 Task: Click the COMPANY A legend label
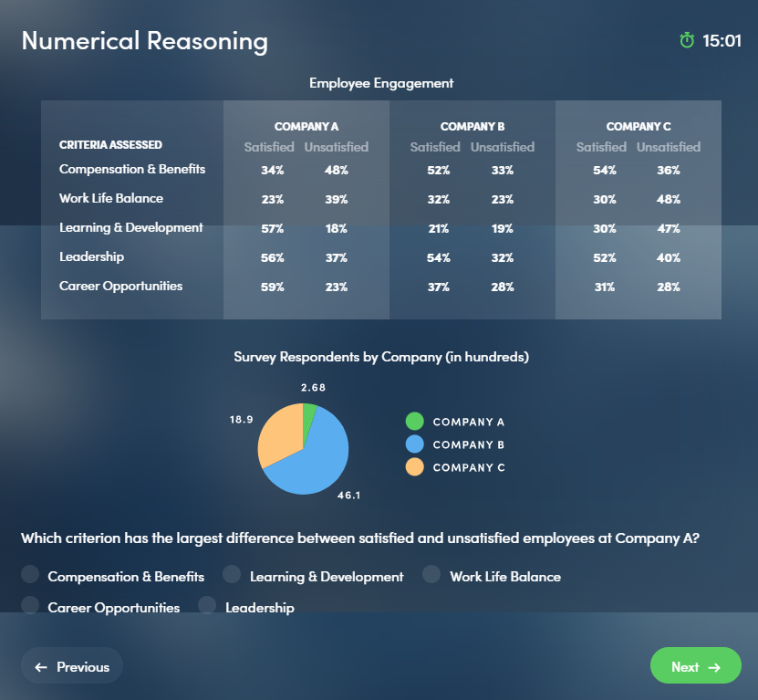[x=469, y=422]
